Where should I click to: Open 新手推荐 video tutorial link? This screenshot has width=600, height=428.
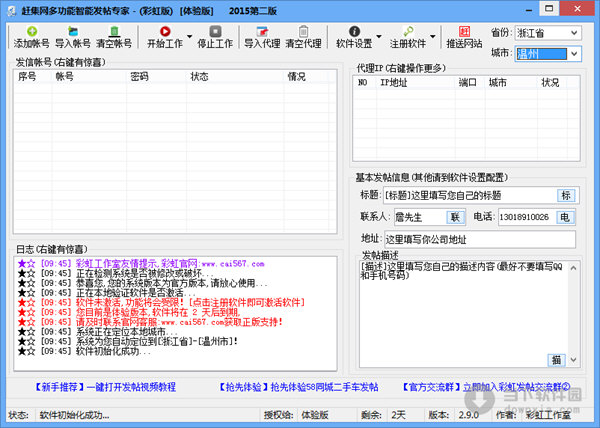coord(105,387)
